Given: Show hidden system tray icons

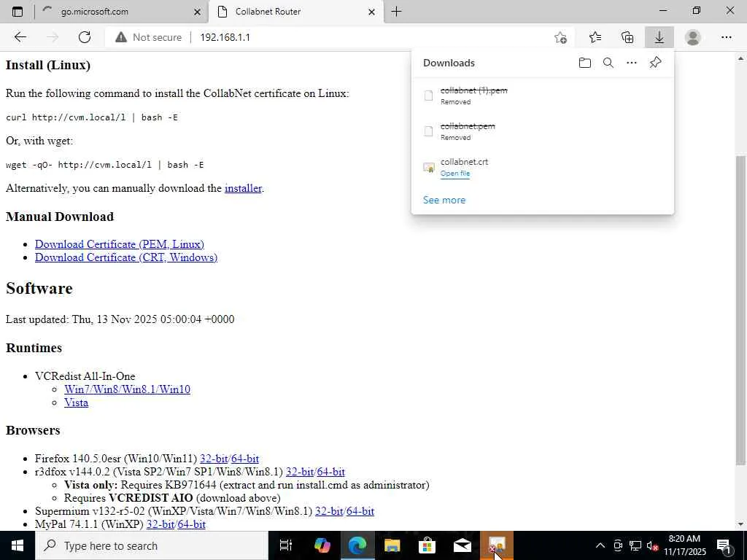Looking at the screenshot, I should [x=600, y=545].
